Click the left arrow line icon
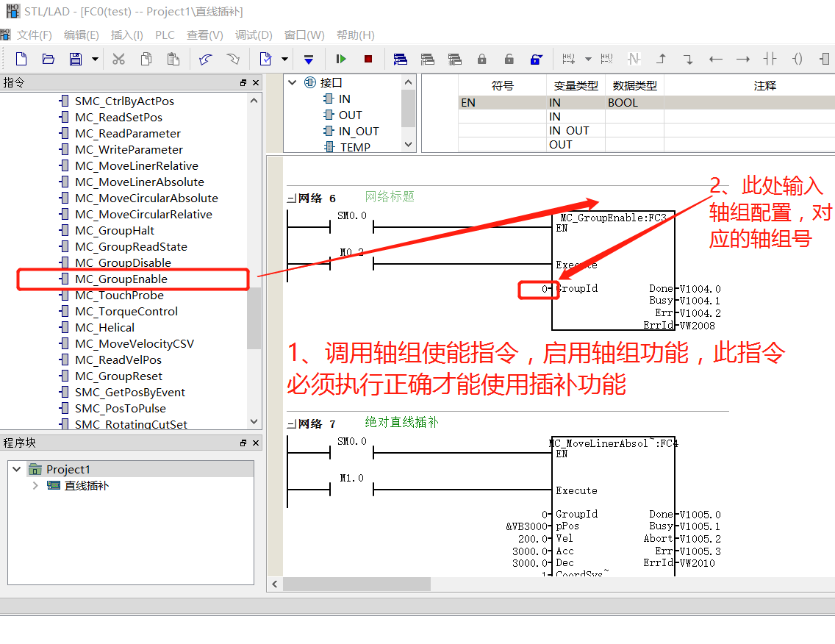This screenshot has width=835, height=644. click(x=716, y=59)
